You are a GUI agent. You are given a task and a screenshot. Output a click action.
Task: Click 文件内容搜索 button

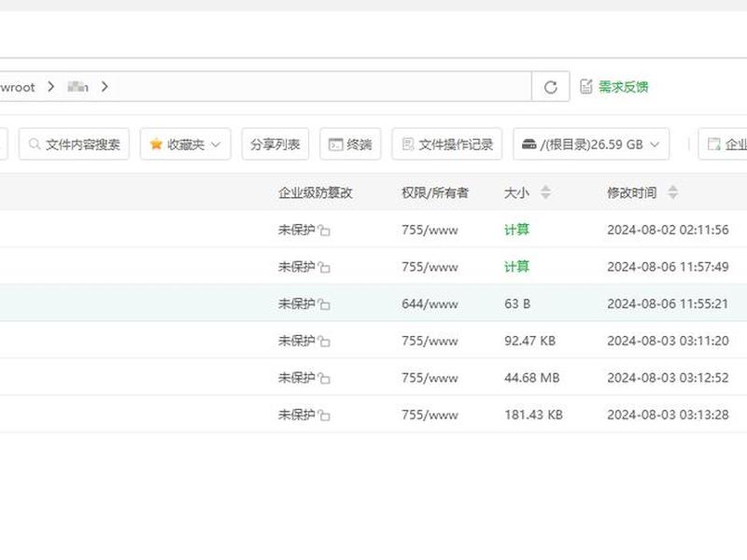[75, 144]
